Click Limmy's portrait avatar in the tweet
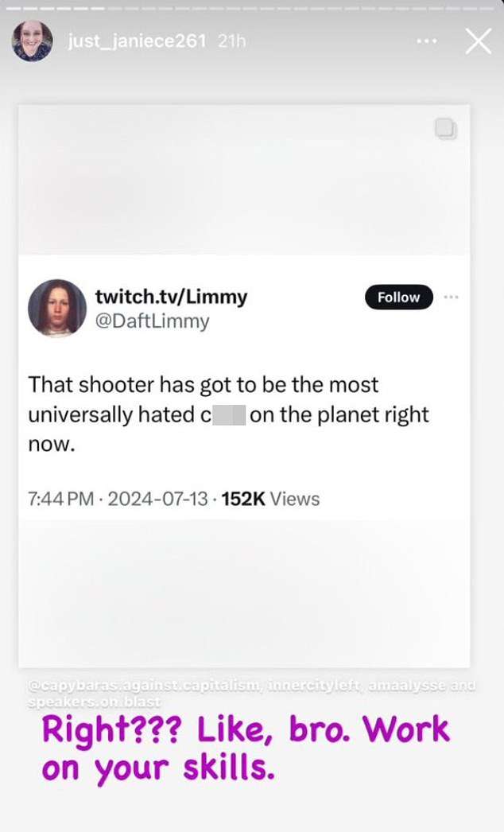 pyautogui.click(x=57, y=308)
